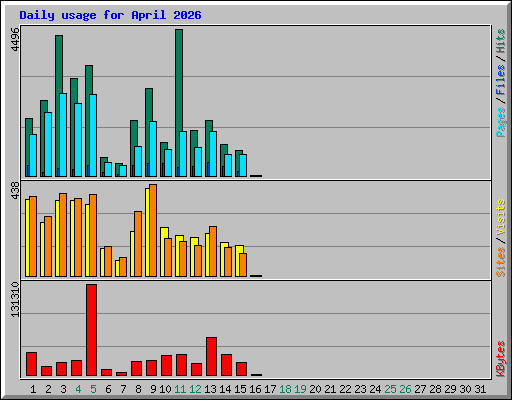Select the day 5 cyan pages bar
This screenshot has height=400, width=512.
[93, 135]
